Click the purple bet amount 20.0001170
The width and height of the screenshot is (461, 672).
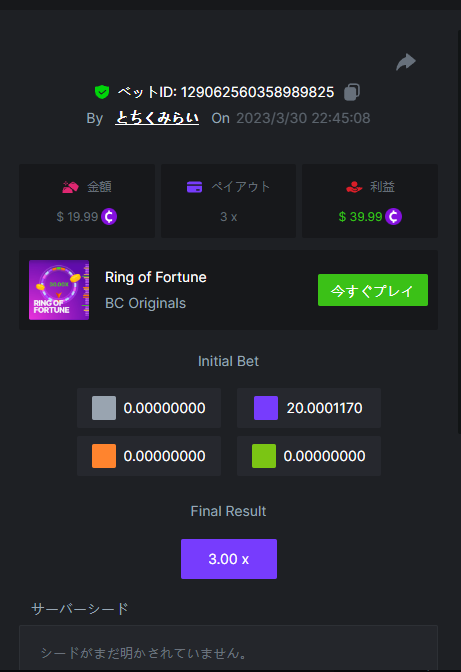click(x=324, y=408)
